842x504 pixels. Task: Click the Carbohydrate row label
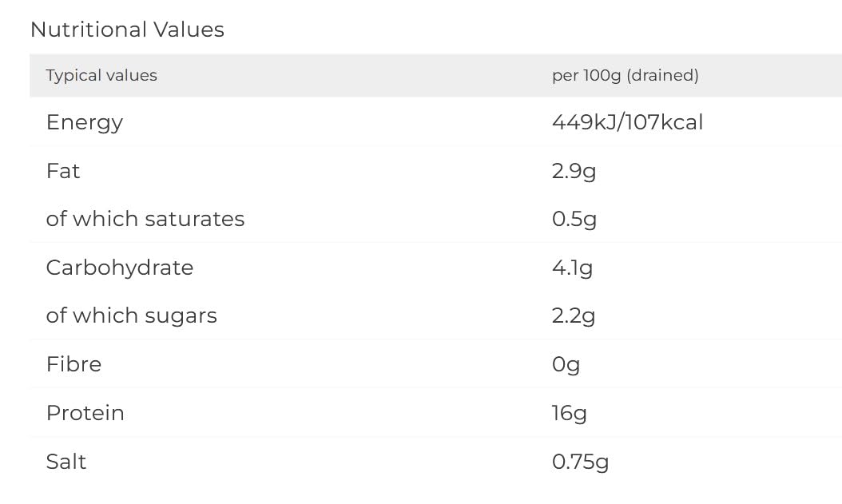[120, 268]
